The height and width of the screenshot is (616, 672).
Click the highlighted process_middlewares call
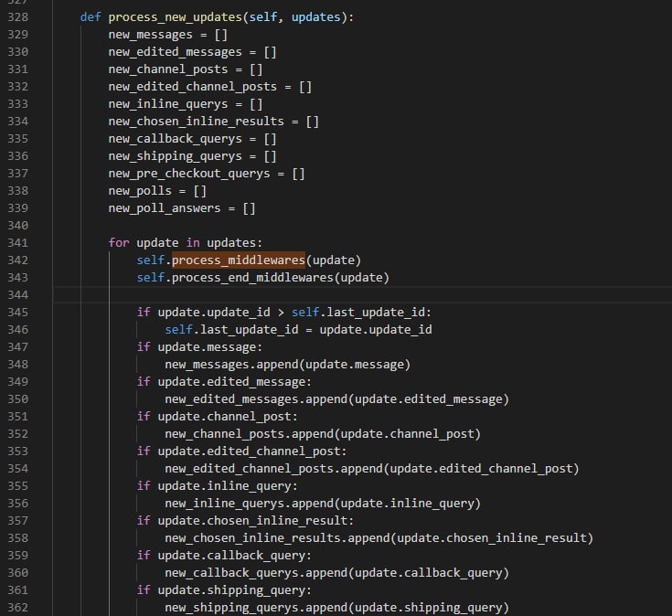tap(239, 260)
